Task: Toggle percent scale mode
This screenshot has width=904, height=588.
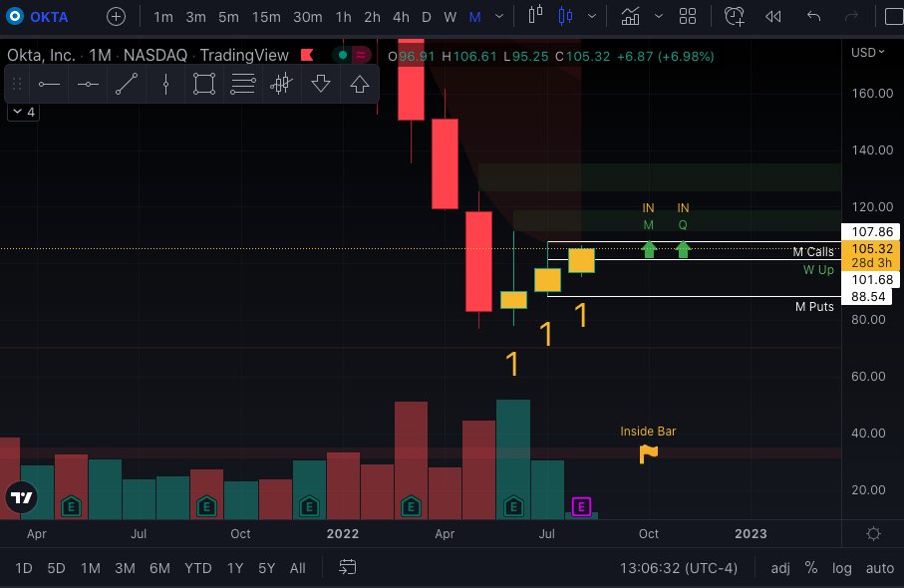Action: click(x=811, y=568)
